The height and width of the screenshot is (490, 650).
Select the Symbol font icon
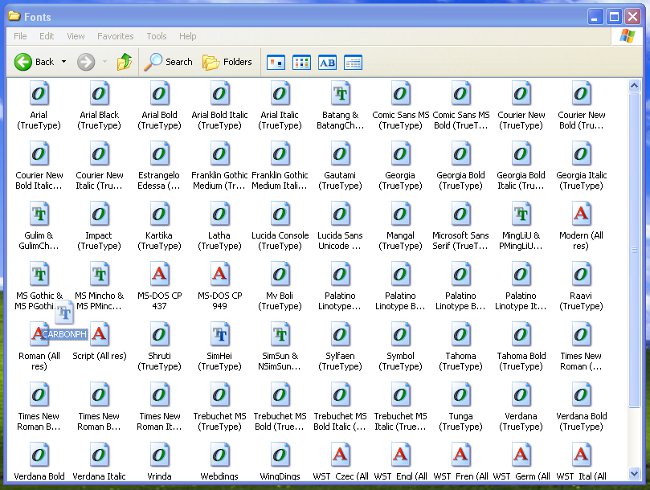click(x=400, y=334)
